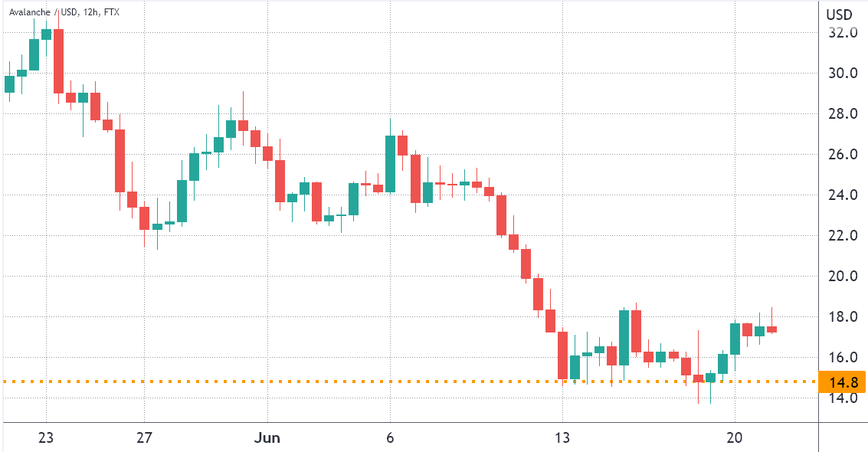Click the 20.0 price axis label

click(x=843, y=276)
